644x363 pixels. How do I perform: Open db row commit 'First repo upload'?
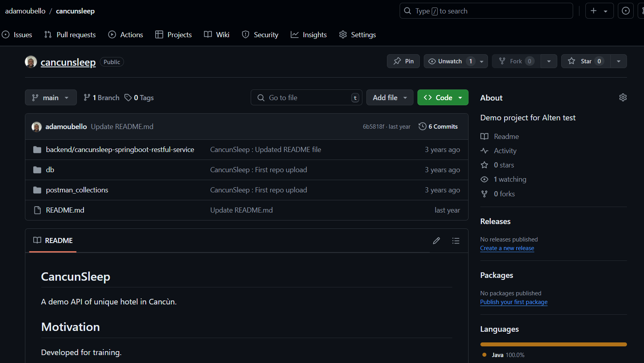point(259,170)
